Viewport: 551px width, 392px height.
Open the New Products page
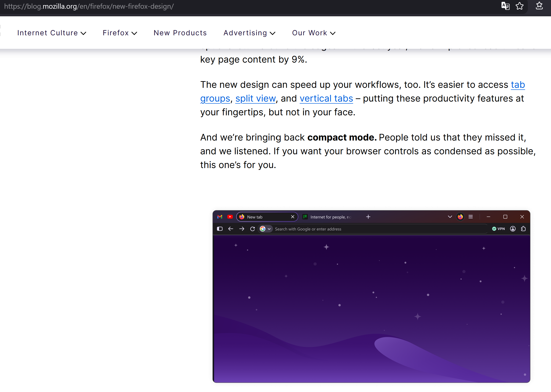(x=180, y=33)
